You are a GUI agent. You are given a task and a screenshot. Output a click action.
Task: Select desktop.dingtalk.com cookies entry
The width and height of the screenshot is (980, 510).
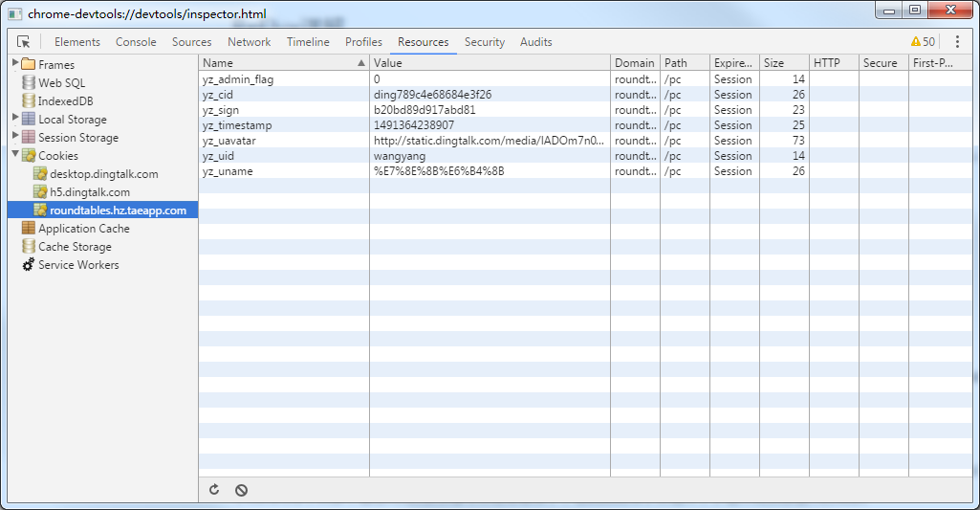click(x=103, y=174)
